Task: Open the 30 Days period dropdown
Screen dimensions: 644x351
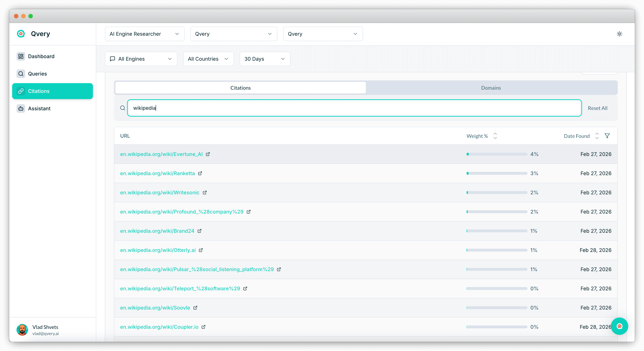Action: (x=265, y=59)
